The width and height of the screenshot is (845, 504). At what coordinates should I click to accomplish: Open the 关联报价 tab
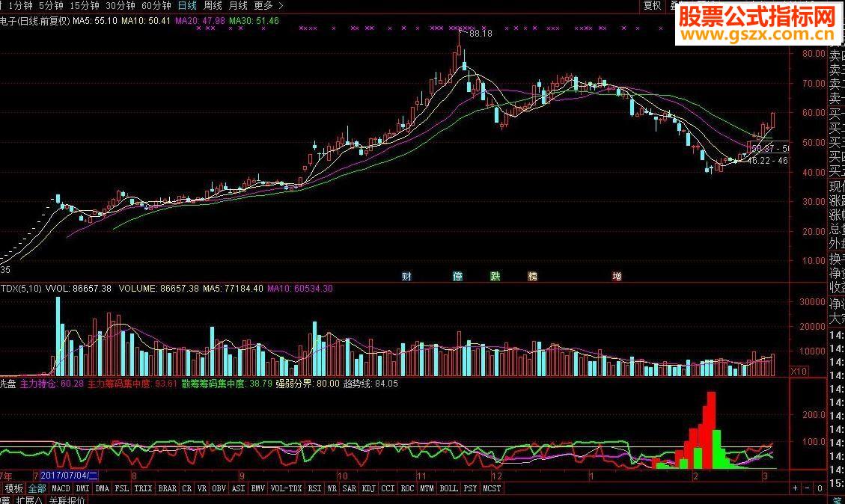(67, 500)
